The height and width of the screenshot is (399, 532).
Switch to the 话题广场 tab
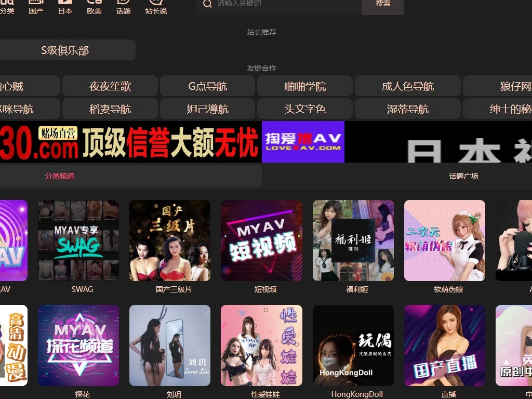pyautogui.click(x=463, y=176)
